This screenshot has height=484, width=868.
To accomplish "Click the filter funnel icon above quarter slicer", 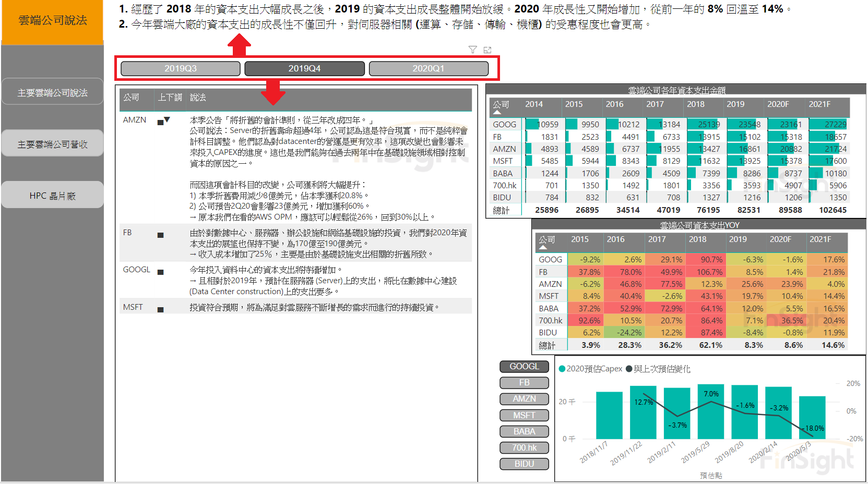I will 472,50.
